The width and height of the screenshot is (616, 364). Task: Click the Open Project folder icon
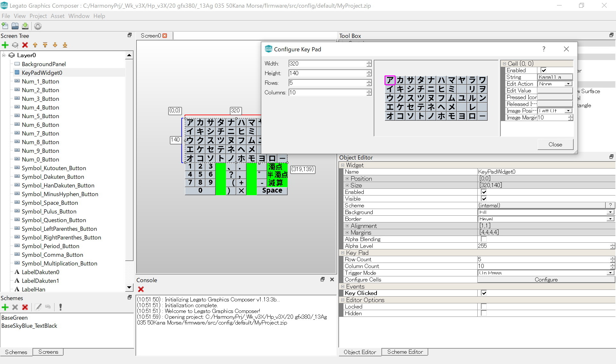pyautogui.click(x=15, y=26)
